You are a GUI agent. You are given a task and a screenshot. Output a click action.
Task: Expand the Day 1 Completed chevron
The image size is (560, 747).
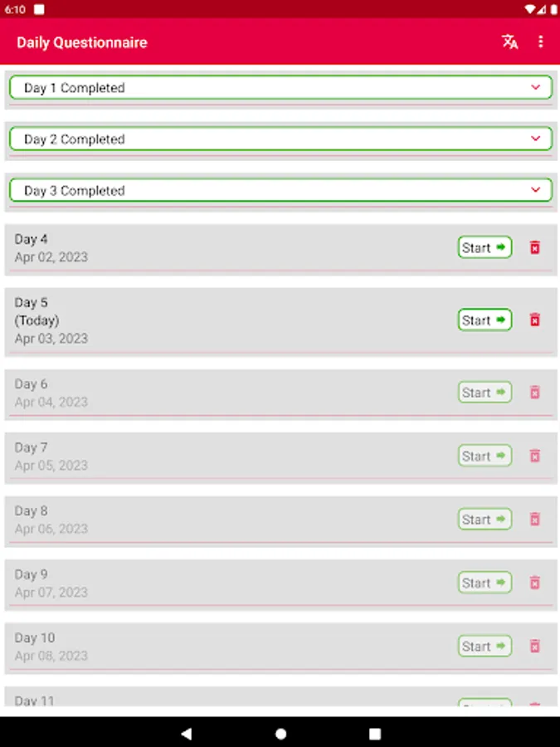click(x=535, y=87)
